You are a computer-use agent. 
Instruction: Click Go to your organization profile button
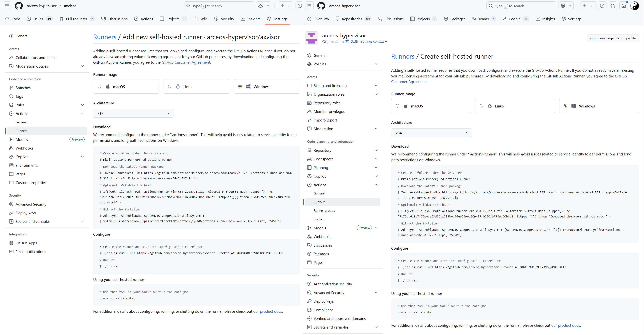[x=613, y=38]
